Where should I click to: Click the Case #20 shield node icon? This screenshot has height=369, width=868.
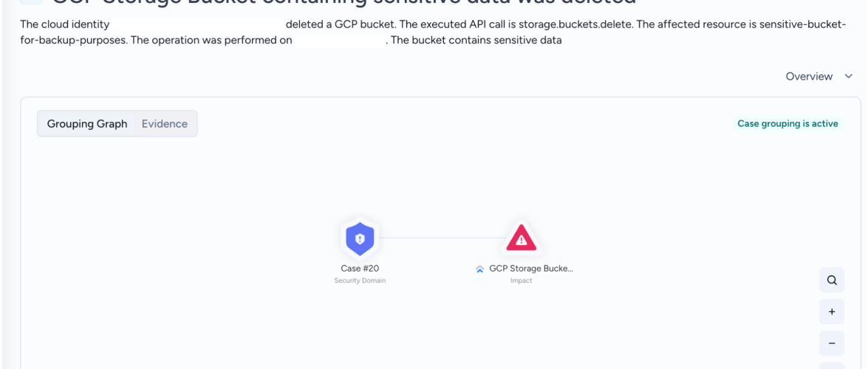360,239
